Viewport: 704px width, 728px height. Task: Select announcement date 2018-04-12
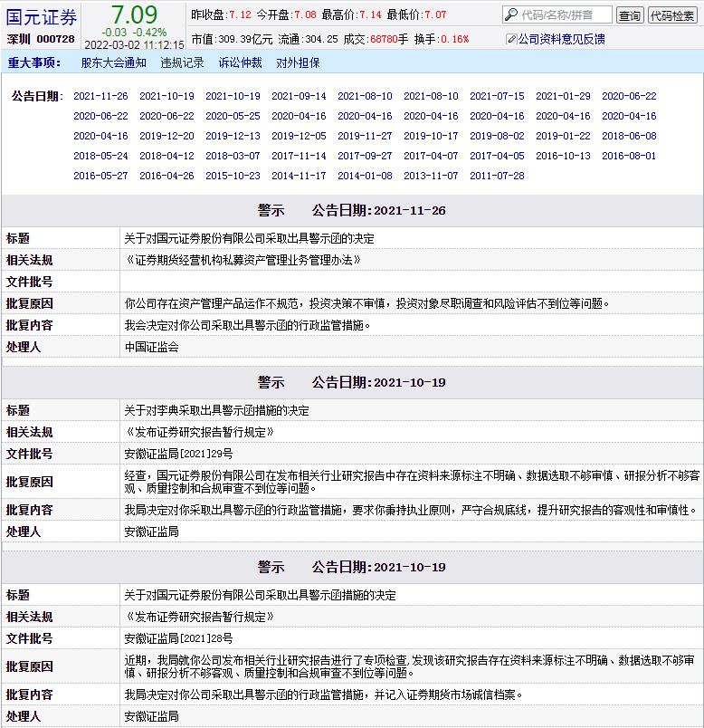click(167, 156)
